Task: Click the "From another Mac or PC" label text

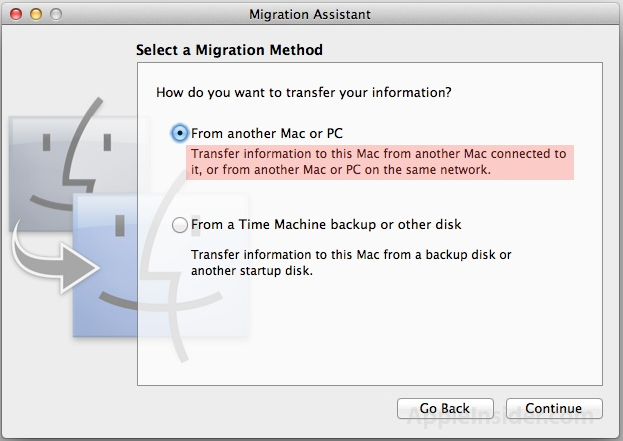Action: pos(267,133)
